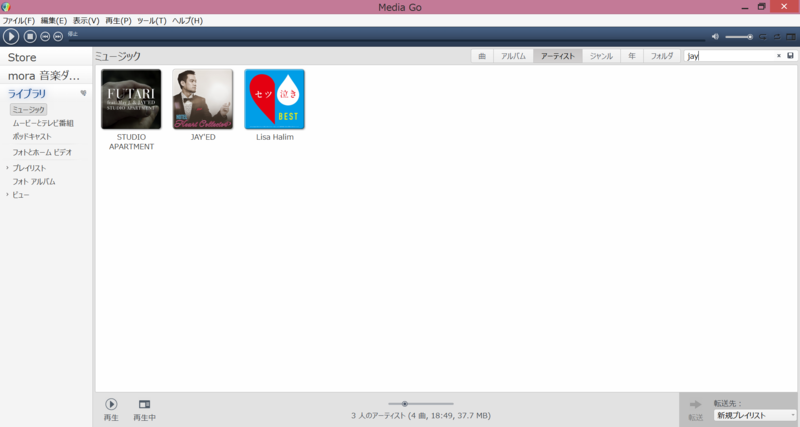Open the Store section

coord(22,58)
